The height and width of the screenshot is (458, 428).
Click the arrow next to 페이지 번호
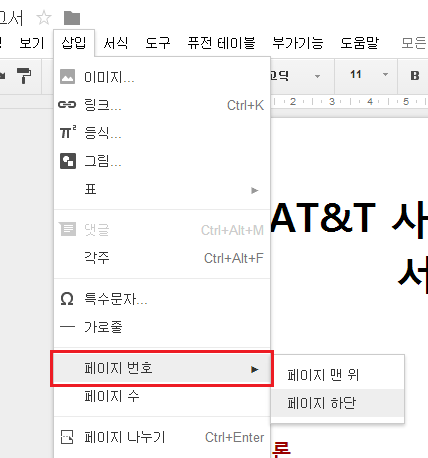point(255,369)
